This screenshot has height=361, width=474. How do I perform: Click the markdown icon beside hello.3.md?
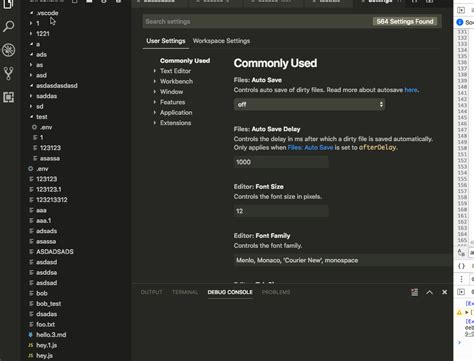[x=31, y=335]
